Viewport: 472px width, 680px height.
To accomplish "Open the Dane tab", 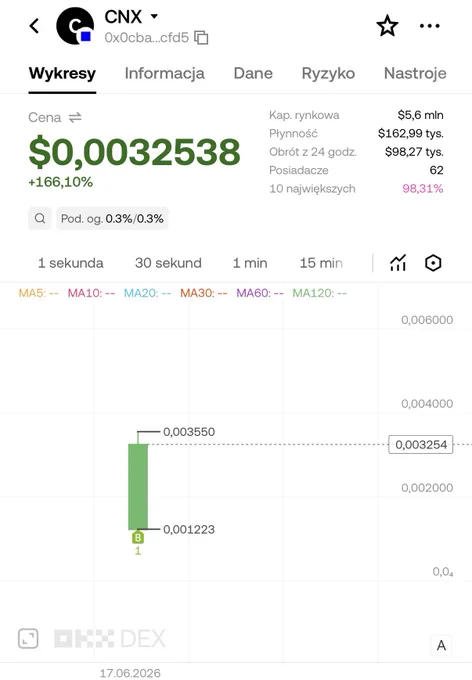I will pyautogui.click(x=253, y=73).
